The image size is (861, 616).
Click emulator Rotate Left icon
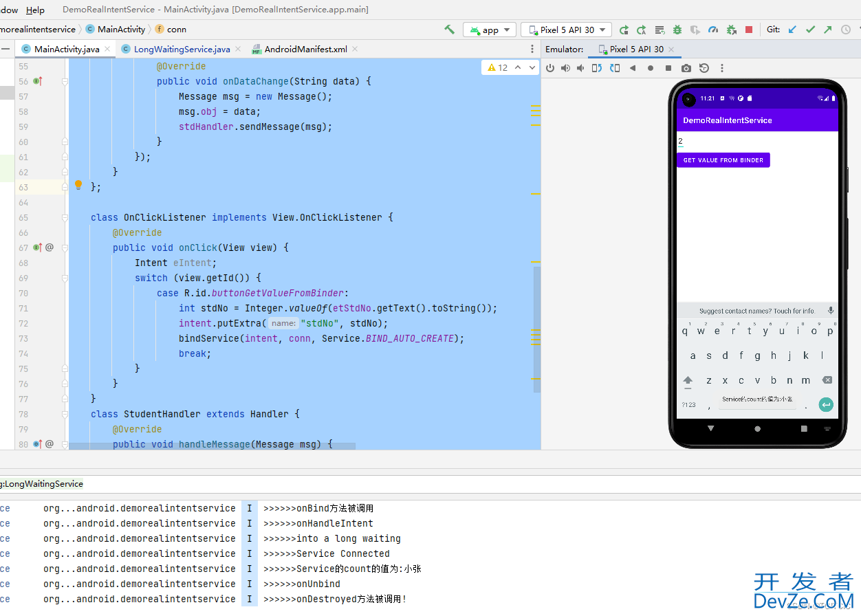pyautogui.click(x=597, y=68)
